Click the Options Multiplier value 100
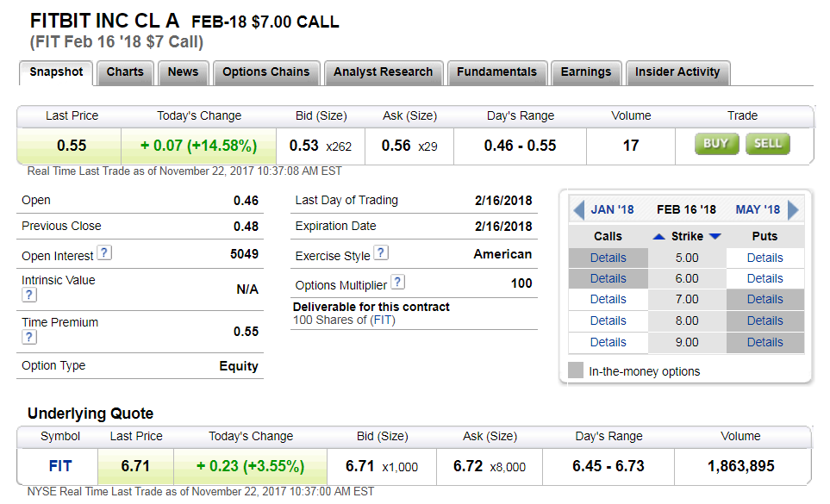This screenshot has width=830, height=504. tap(521, 283)
